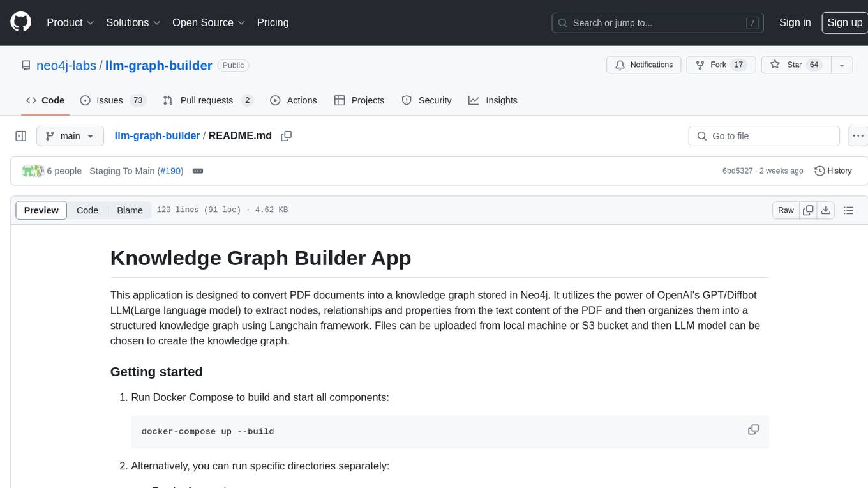The height and width of the screenshot is (488, 868).
Task: Switch to Preview view
Action: click(x=41, y=210)
